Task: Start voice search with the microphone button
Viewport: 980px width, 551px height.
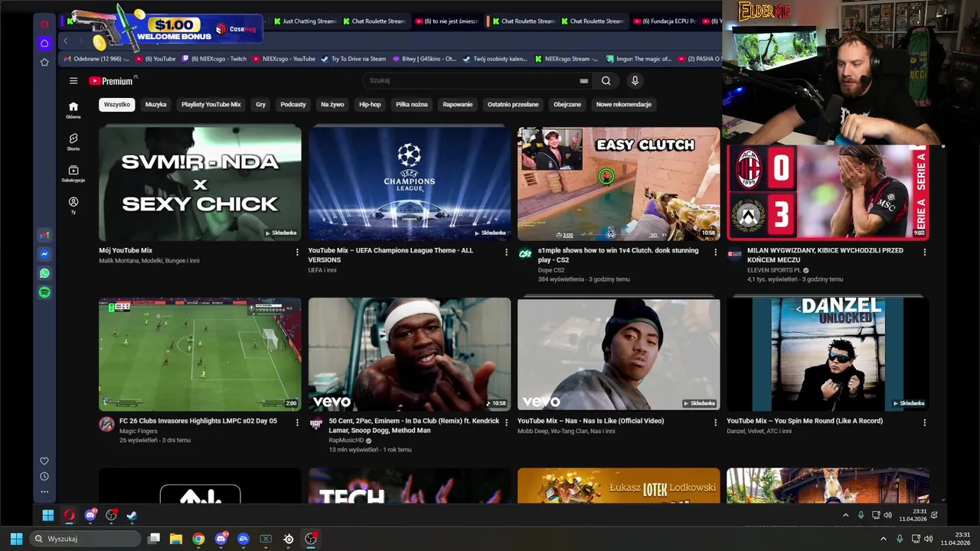Action: 635,80
